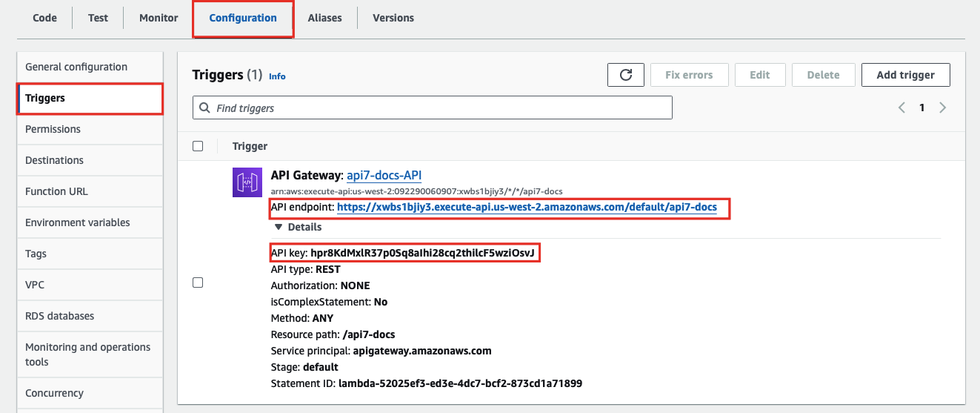Switch to the Aliases tab
Viewport: 980px width, 413px height.
(x=325, y=18)
